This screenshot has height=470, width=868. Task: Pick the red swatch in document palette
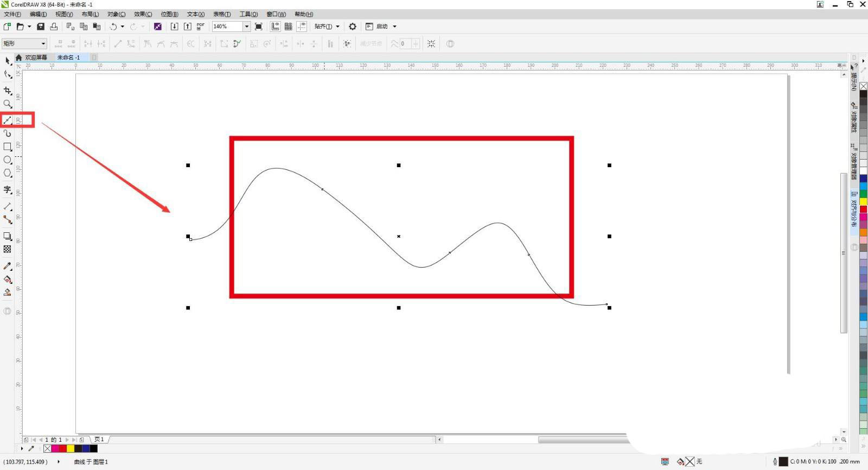(x=63, y=449)
